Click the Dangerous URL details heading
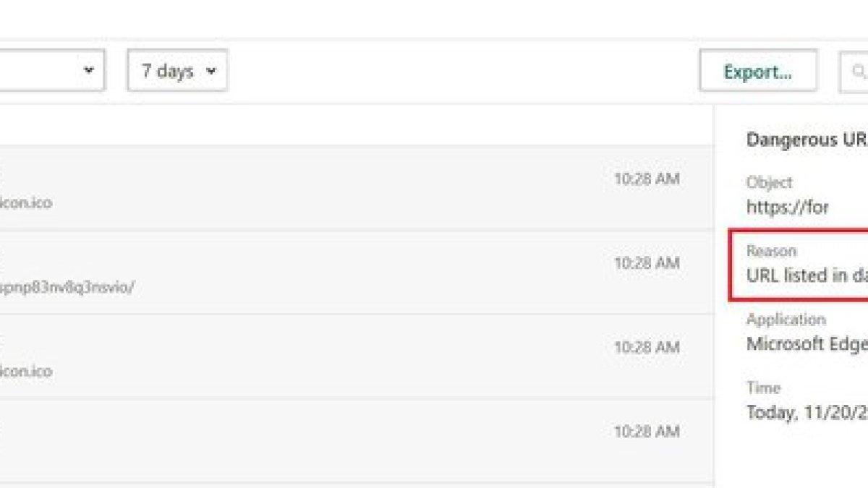The image size is (868, 488). coord(807,140)
